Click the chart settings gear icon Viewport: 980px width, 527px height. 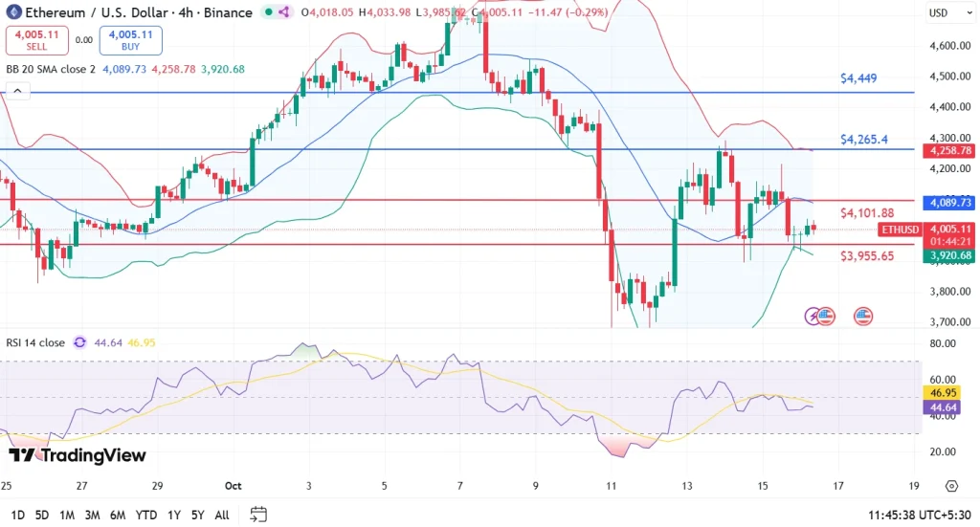pyautogui.click(x=951, y=486)
